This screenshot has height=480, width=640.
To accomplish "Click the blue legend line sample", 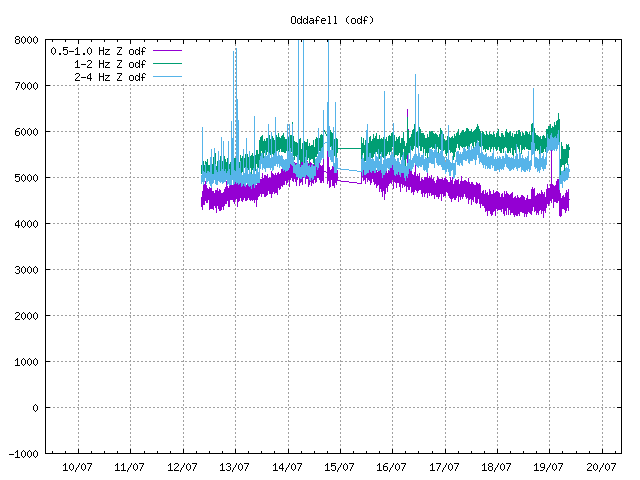I will point(166,77).
